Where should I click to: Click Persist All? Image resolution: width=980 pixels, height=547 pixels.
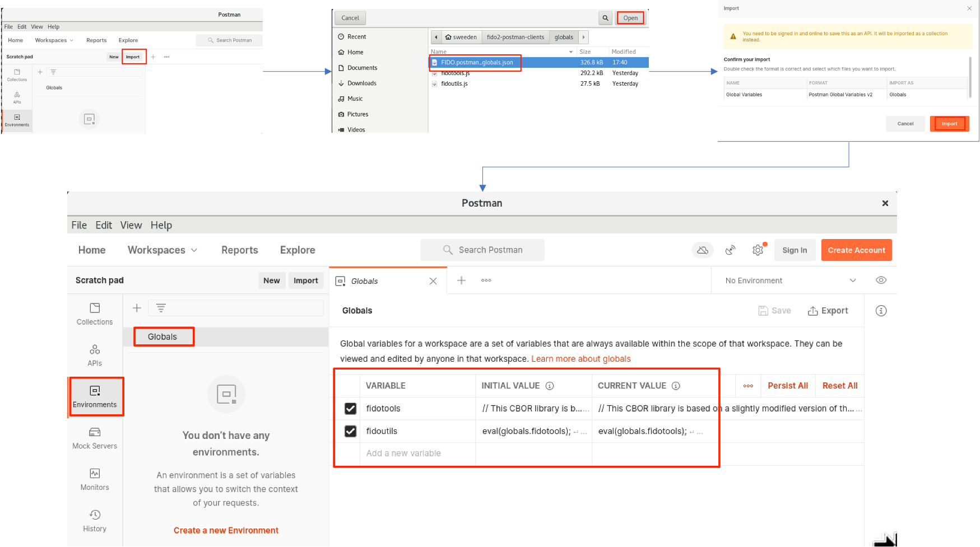pyautogui.click(x=788, y=386)
